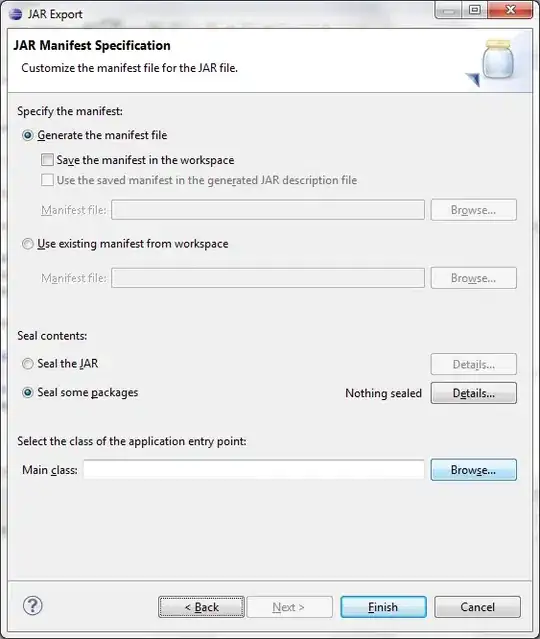This screenshot has width=540, height=639.
Task: Click the help question mark icon
Action: point(33,606)
